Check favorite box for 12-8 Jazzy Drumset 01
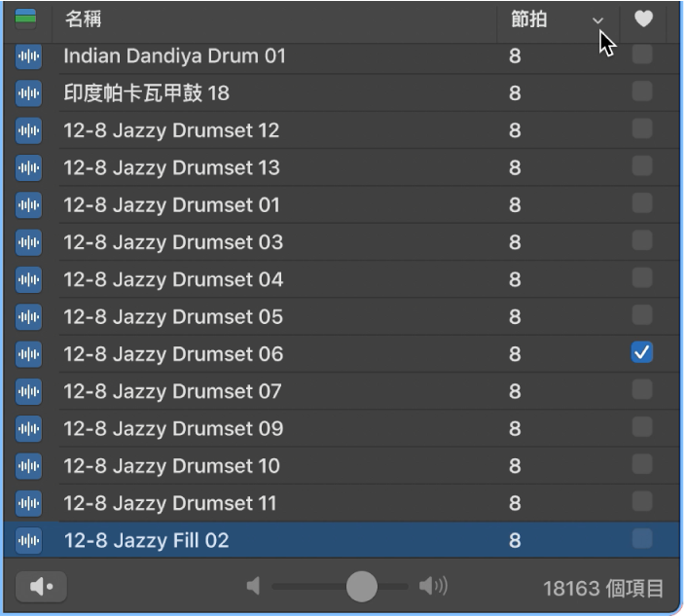 [x=642, y=203]
